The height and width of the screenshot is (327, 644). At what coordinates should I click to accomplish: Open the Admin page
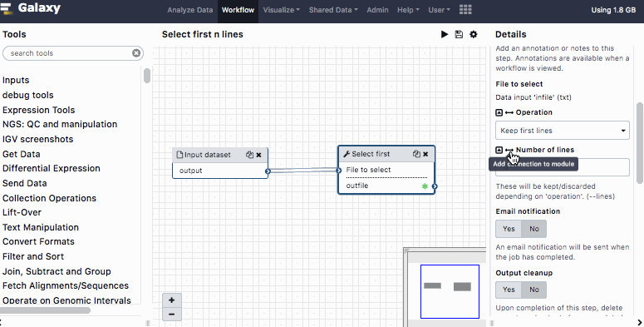click(377, 10)
